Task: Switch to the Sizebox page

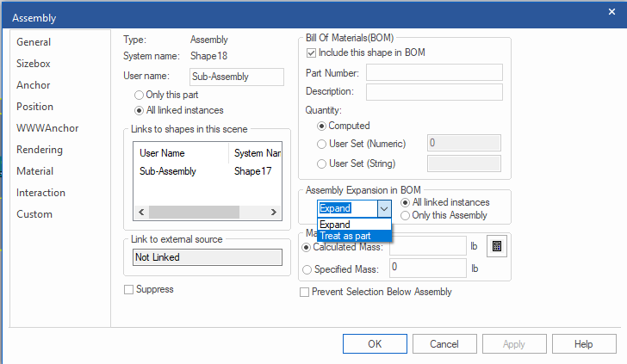Action: [34, 64]
